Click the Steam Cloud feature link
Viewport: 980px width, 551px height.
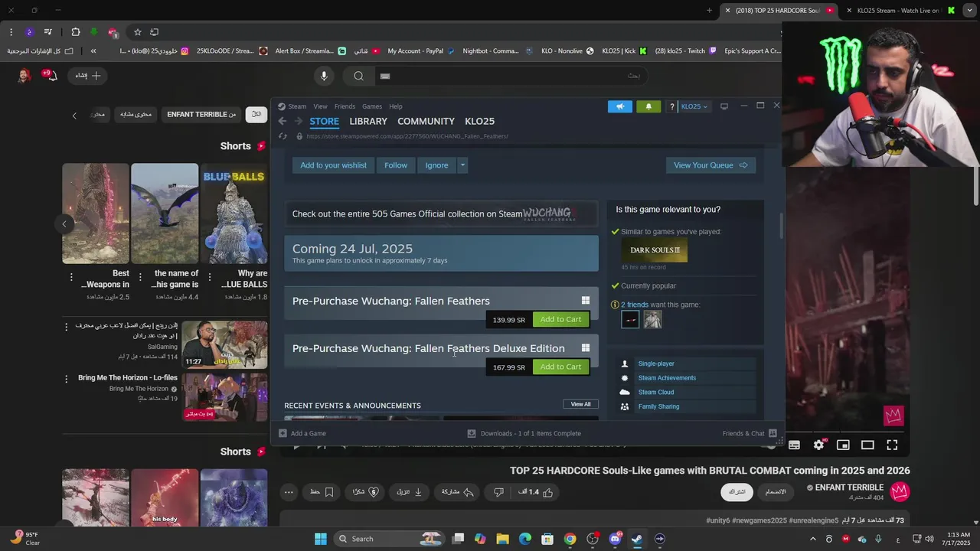pyautogui.click(x=656, y=393)
